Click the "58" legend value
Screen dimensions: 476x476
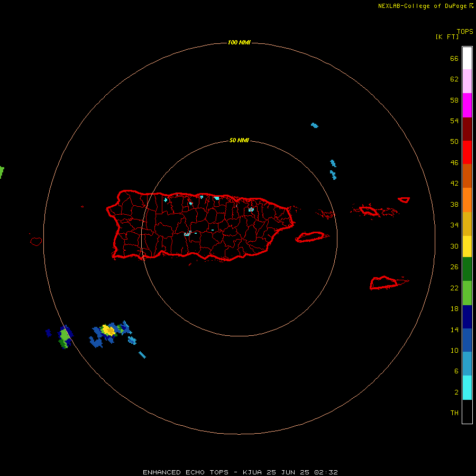[x=454, y=100]
